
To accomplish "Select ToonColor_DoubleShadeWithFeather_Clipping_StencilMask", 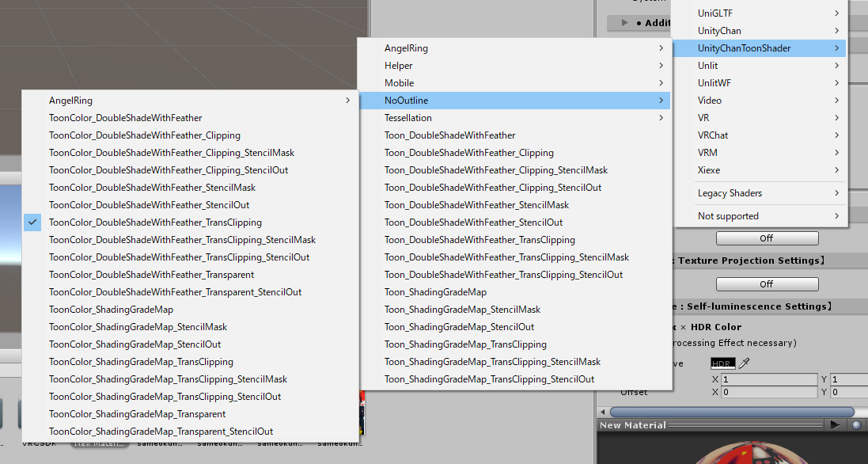I will point(191,153).
